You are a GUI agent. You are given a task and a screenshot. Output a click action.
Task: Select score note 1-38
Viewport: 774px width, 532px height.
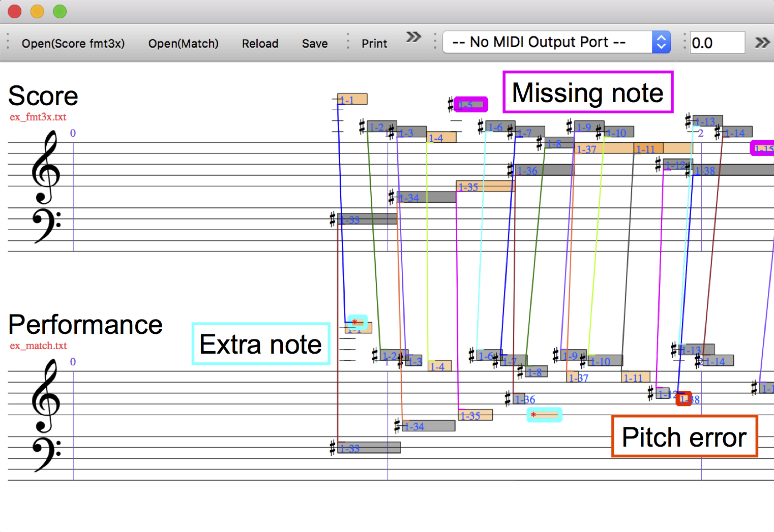[x=733, y=170]
